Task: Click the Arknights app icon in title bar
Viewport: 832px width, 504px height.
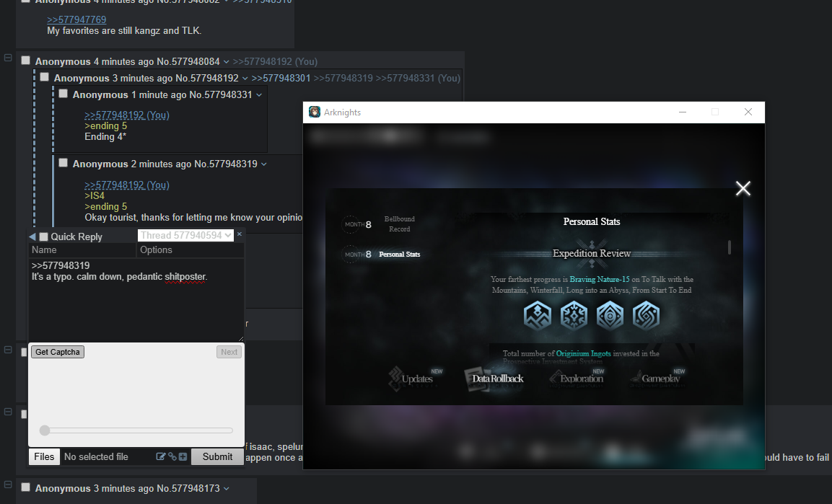Action: [315, 112]
